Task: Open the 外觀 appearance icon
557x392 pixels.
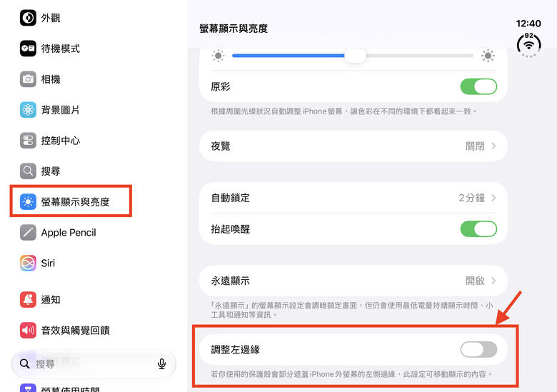Action: 28,18
